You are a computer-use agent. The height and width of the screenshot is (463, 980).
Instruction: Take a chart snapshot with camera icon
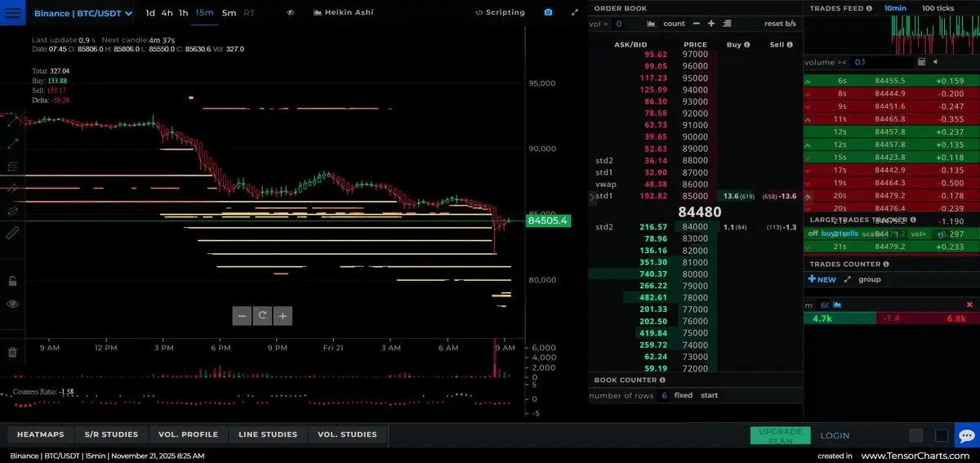tap(548, 12)
